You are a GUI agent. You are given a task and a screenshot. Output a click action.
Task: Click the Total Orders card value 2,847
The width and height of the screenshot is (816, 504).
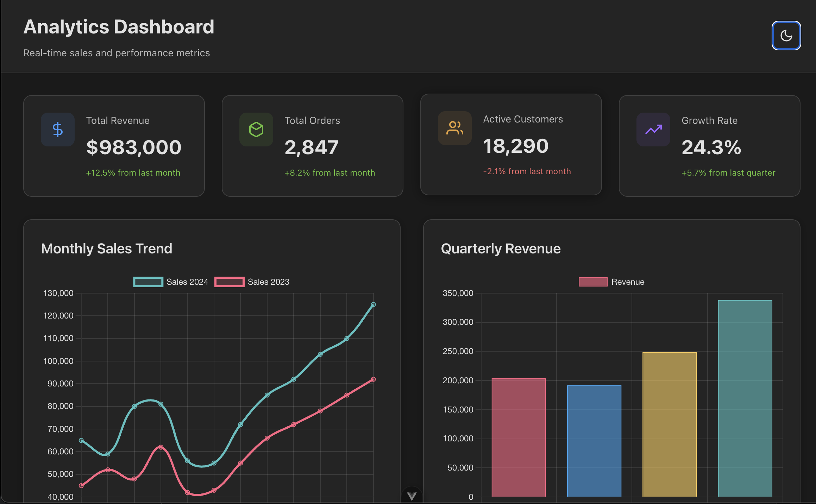pyautogui.click(x=311, y=147)
